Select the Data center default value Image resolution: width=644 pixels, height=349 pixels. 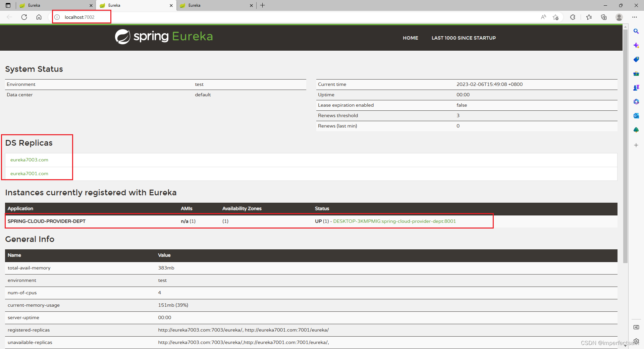[x=203, y=95]
